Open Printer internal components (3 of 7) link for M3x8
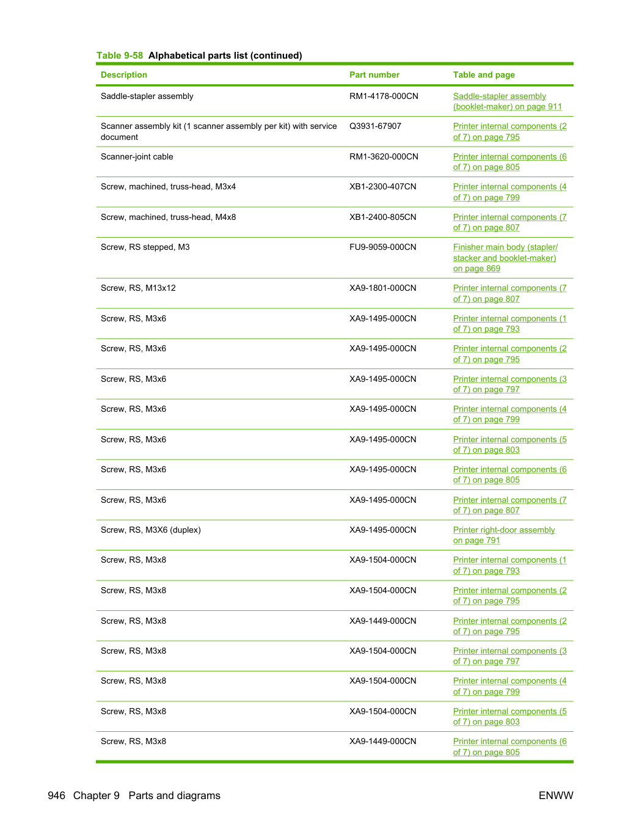631x840 pixels. click(x=509, y=656)
